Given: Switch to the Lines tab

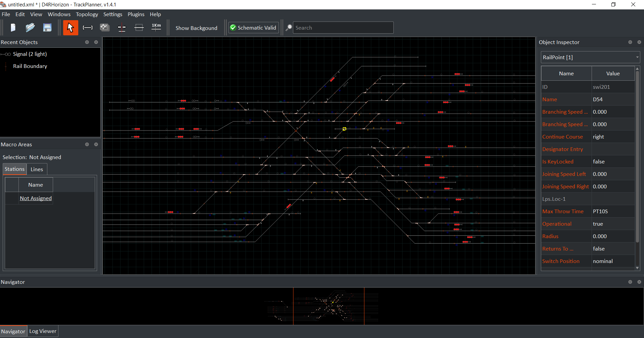Looking at the screenshot, I should pyautogui.click(x=37, y=169).
